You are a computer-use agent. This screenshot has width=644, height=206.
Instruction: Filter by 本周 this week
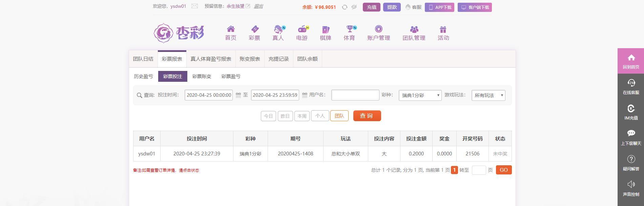tap(302, 116)
